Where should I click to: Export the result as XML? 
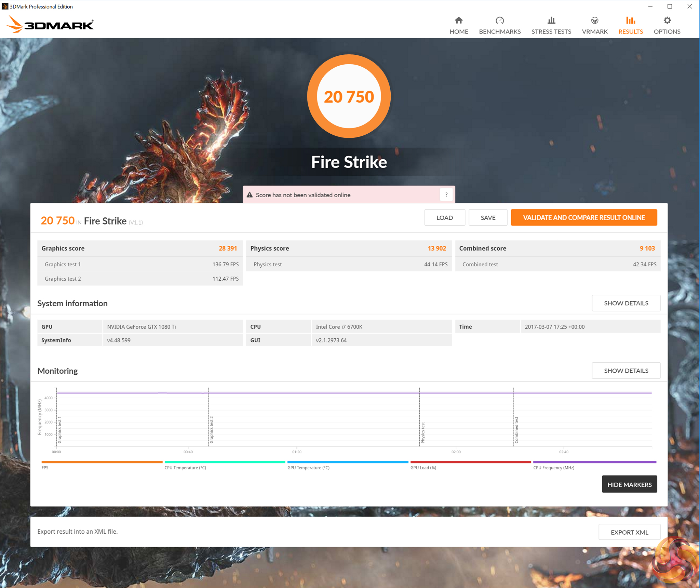pyautogui.click(x=629, y=532)
